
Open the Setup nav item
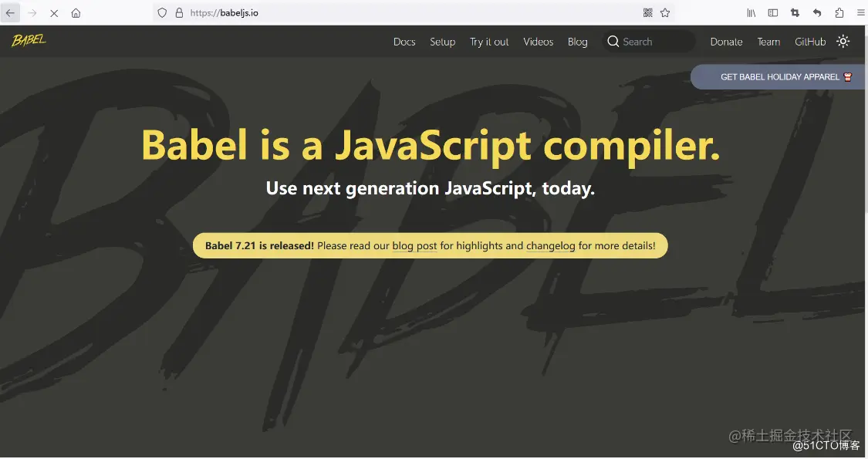pos(442,42)
